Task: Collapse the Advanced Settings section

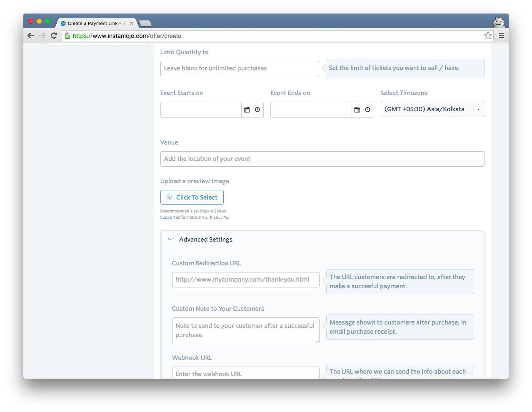Action: 170,240
